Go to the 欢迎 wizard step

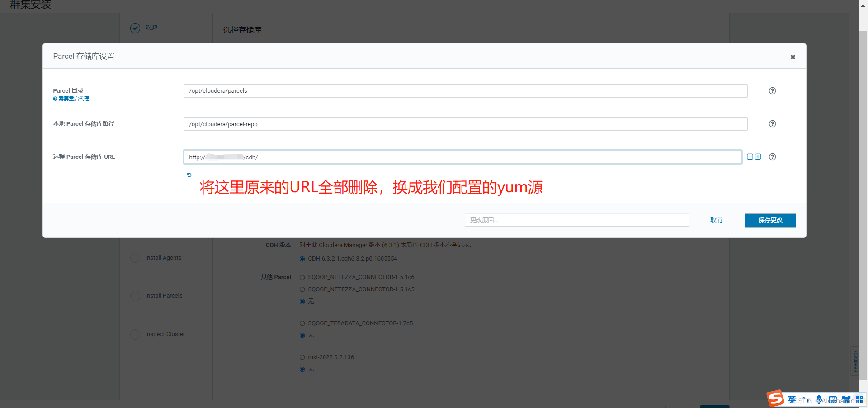point(151,28)
